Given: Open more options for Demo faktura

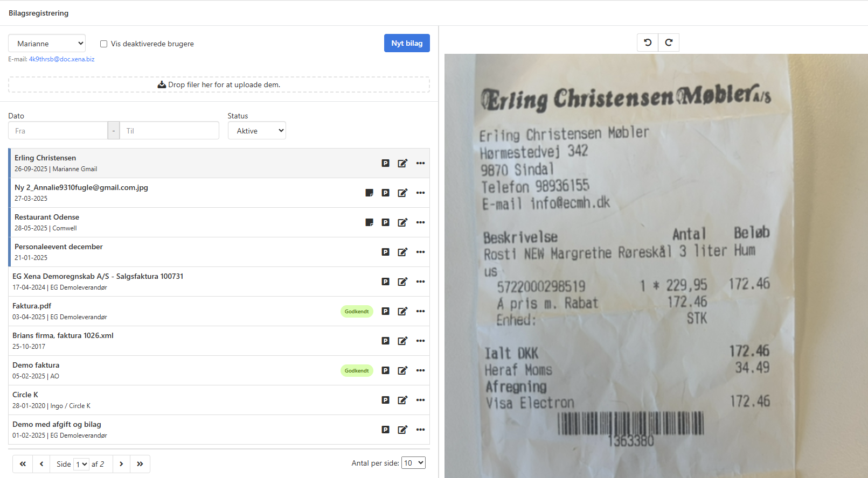Looking at the screenshot, I should pos(420,370).
